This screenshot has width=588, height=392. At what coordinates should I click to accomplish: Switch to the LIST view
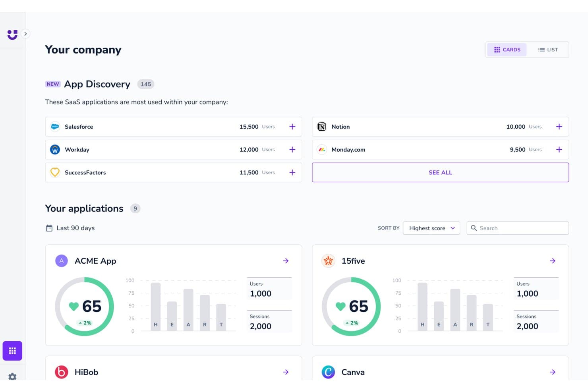pos(548,50)
